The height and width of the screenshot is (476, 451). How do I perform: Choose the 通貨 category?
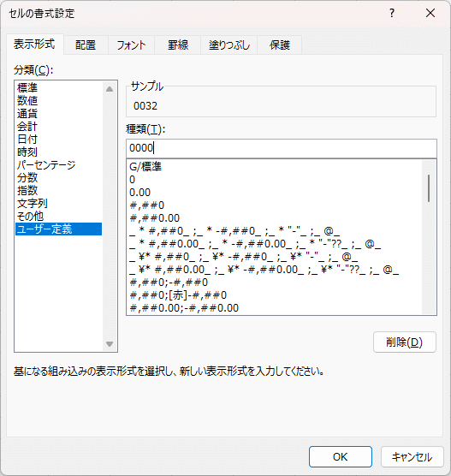58,114
